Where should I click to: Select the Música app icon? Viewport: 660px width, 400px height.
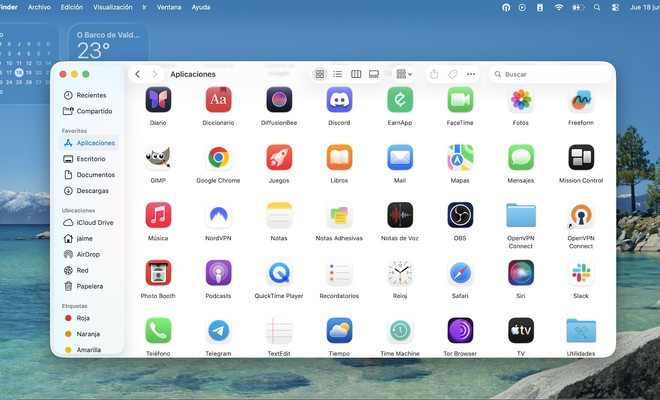158,215
